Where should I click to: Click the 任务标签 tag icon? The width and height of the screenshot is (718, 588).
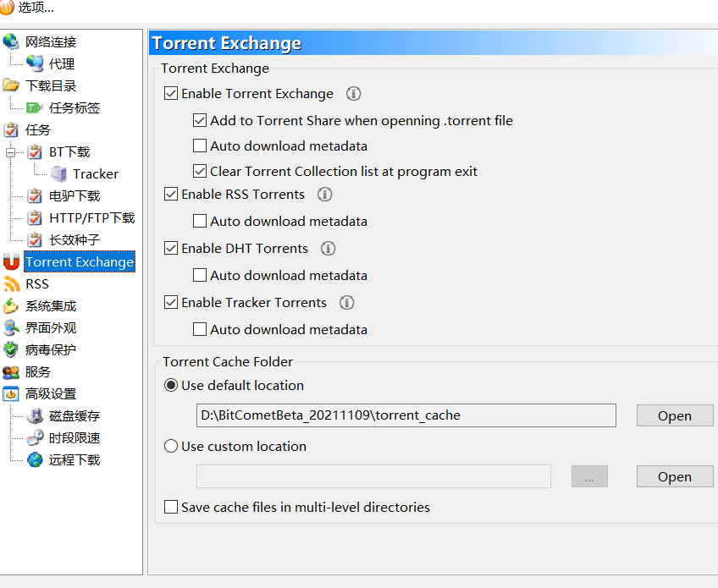click(x=35, y=107)
